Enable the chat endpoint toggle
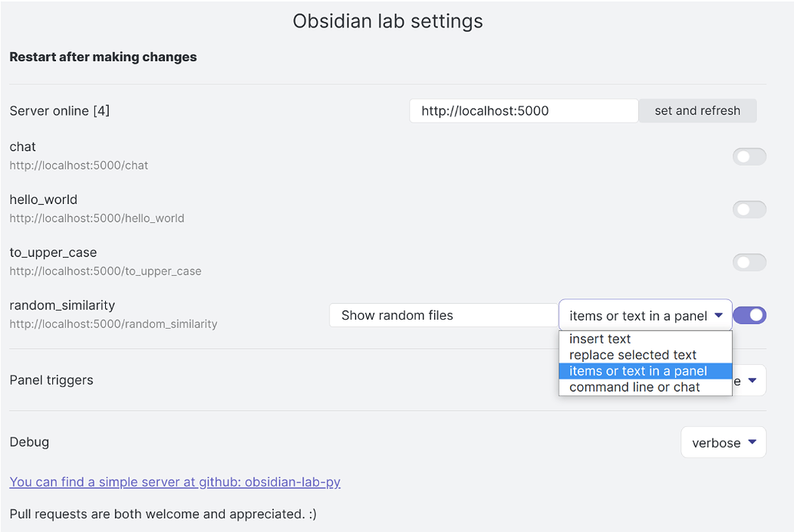 click(x=749, y=156)
